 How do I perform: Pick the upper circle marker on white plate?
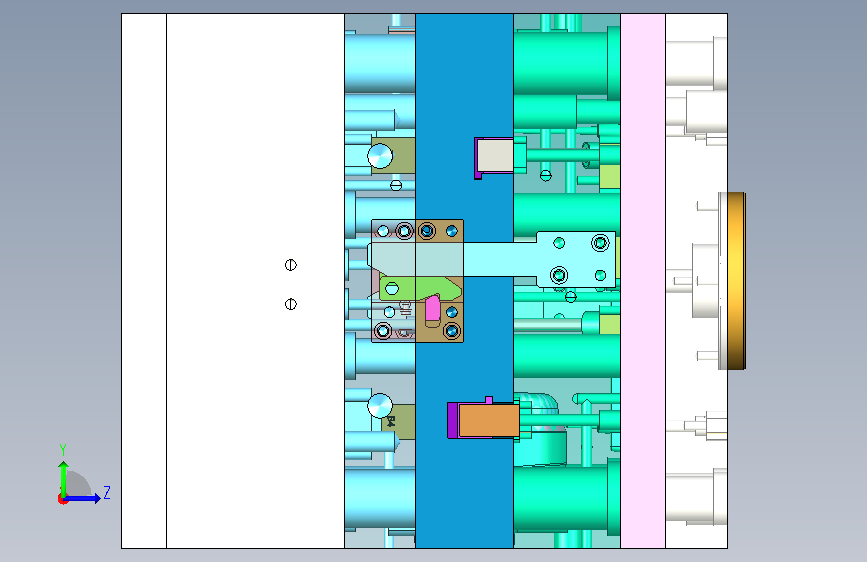point(291,265)
